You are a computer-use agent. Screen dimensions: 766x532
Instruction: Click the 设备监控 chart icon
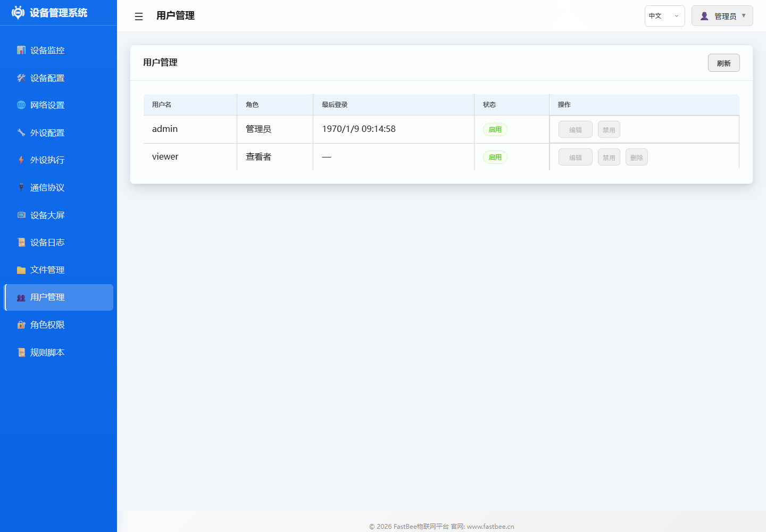click(x=21, y=50)
